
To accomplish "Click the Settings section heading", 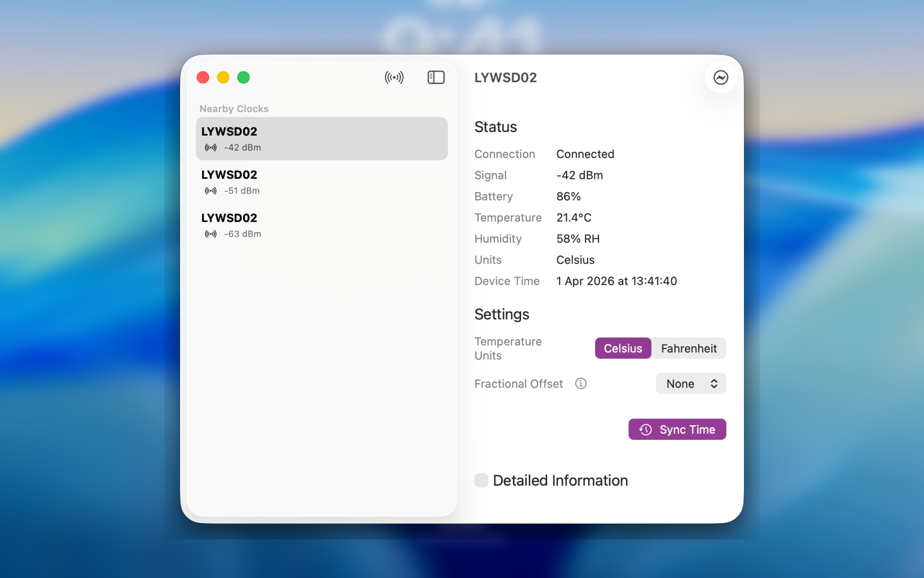I will tap(501, 314).
